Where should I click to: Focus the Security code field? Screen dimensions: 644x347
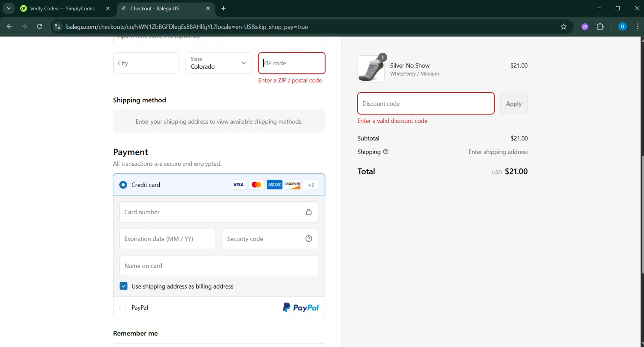pos(270,239)
